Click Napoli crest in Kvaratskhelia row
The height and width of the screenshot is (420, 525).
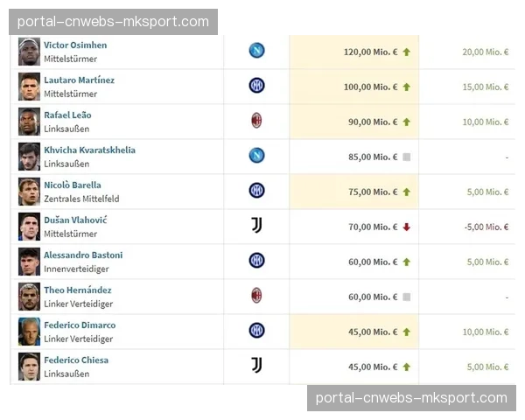(256, 156)
